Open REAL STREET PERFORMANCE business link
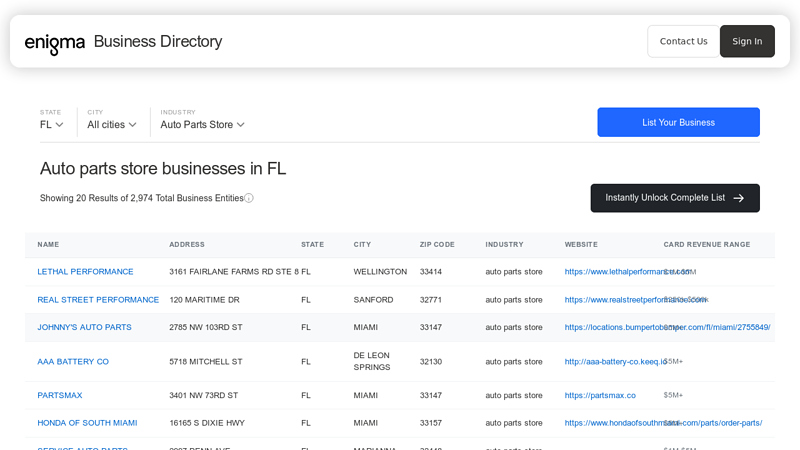The width and height of the screenshot is (800, 450). [x=98, y=299]
